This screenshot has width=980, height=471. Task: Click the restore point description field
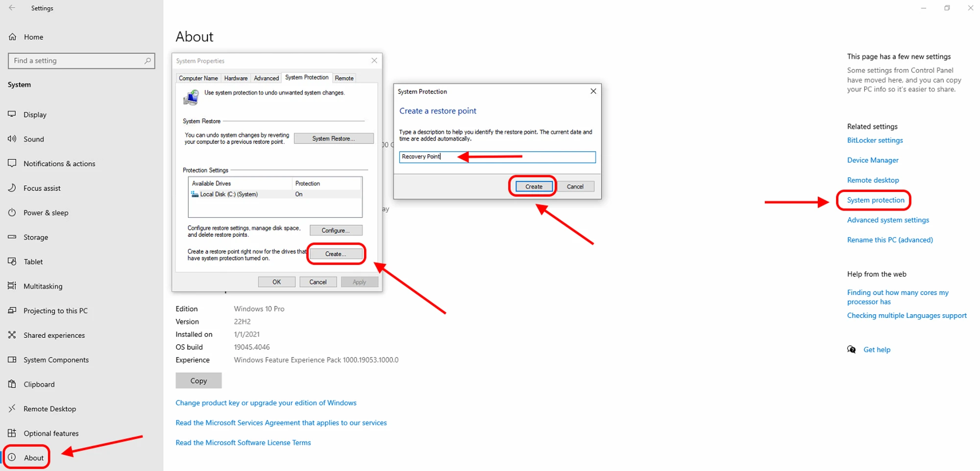point(497,157)
